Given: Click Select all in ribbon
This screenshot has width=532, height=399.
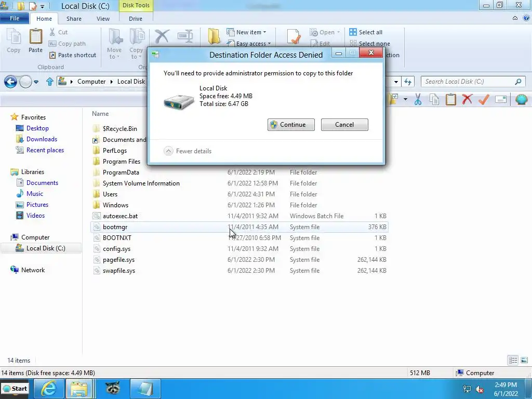Looking at the screenshot, I should click(366, 32).
